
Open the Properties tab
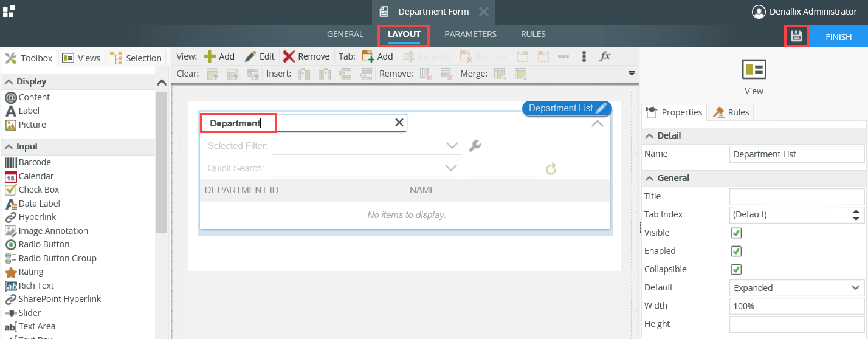[674, 112]
